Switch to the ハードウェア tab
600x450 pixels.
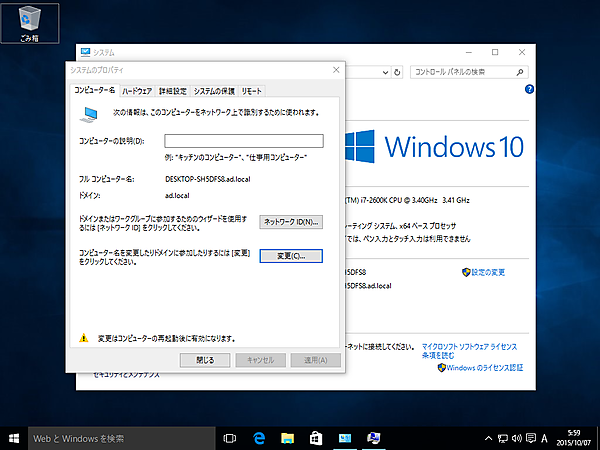click(138, 90)
